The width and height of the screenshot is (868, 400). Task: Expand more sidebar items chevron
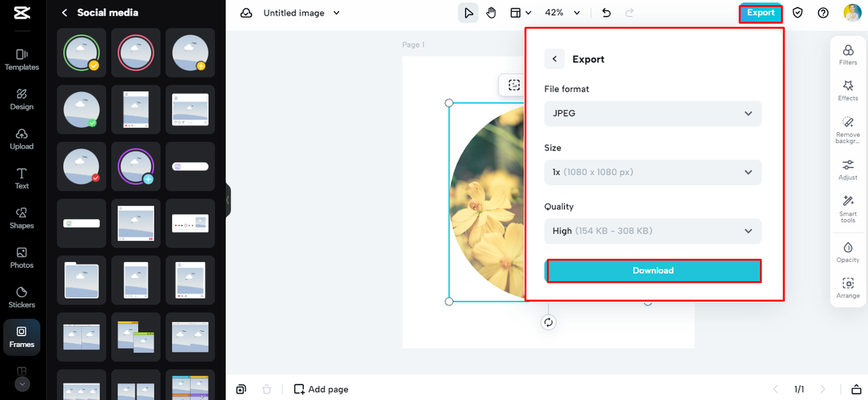[22, 384]
